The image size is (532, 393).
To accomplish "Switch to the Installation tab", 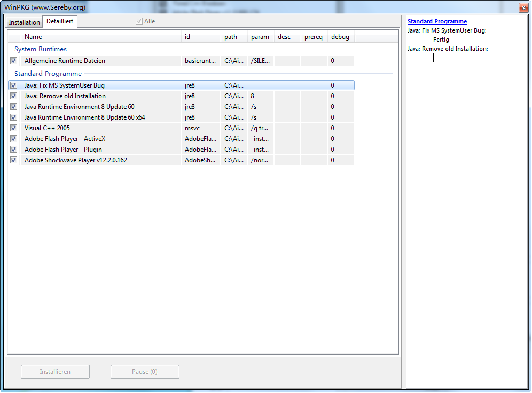I will [x=24, y=22].
